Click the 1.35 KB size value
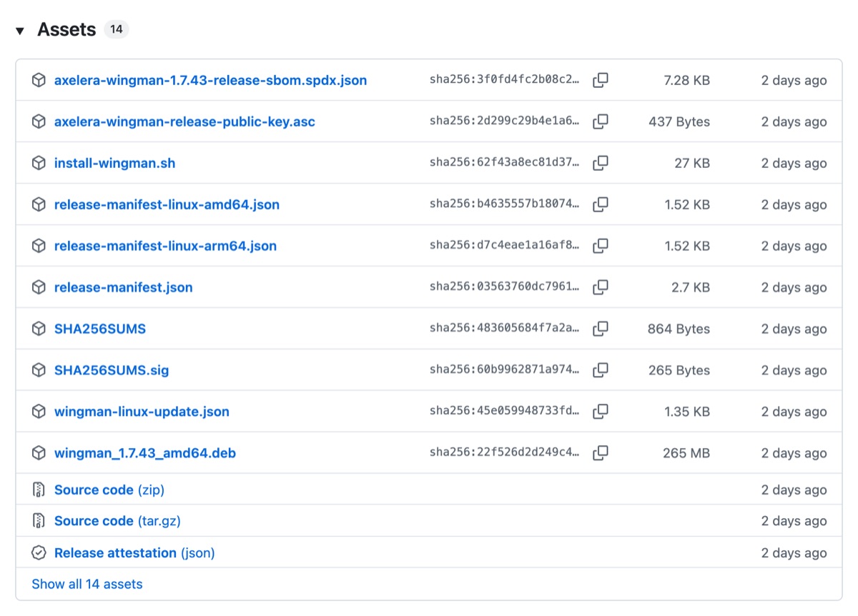Image resolution: width=858 pixels, height=616 pixels. [687, 412]
